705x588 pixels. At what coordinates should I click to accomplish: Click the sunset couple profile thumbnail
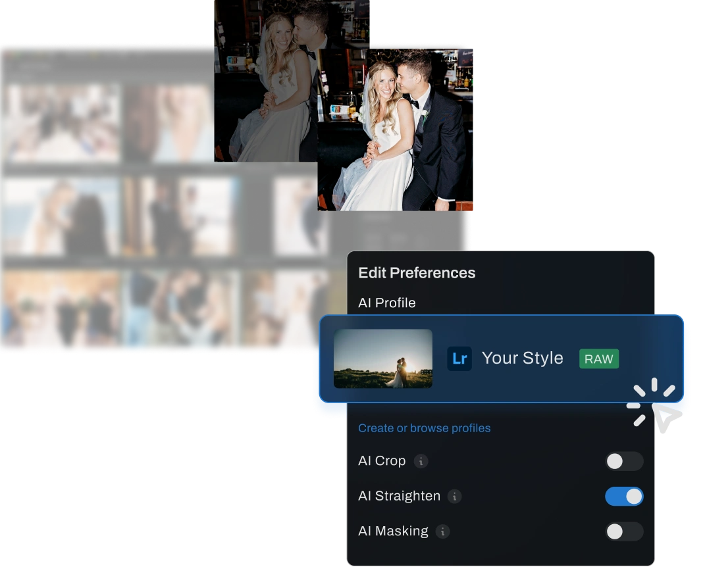[x=382, y=358]
